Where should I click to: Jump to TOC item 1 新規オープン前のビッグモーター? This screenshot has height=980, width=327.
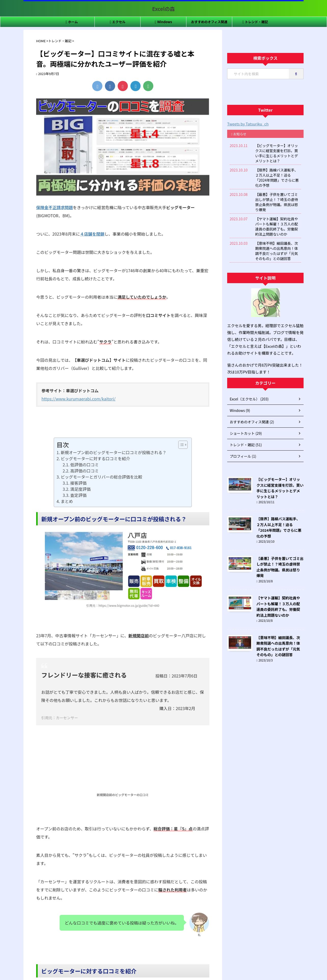(111, 453)
